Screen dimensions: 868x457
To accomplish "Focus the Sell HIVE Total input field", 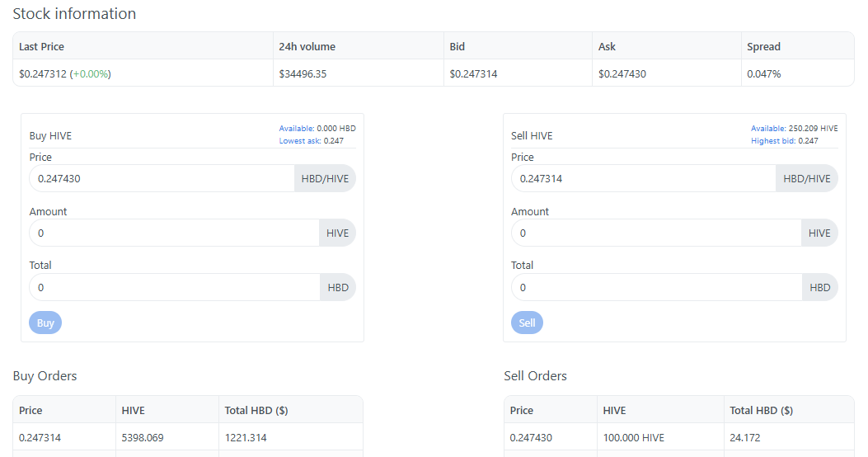I will [x=656, y=288].
